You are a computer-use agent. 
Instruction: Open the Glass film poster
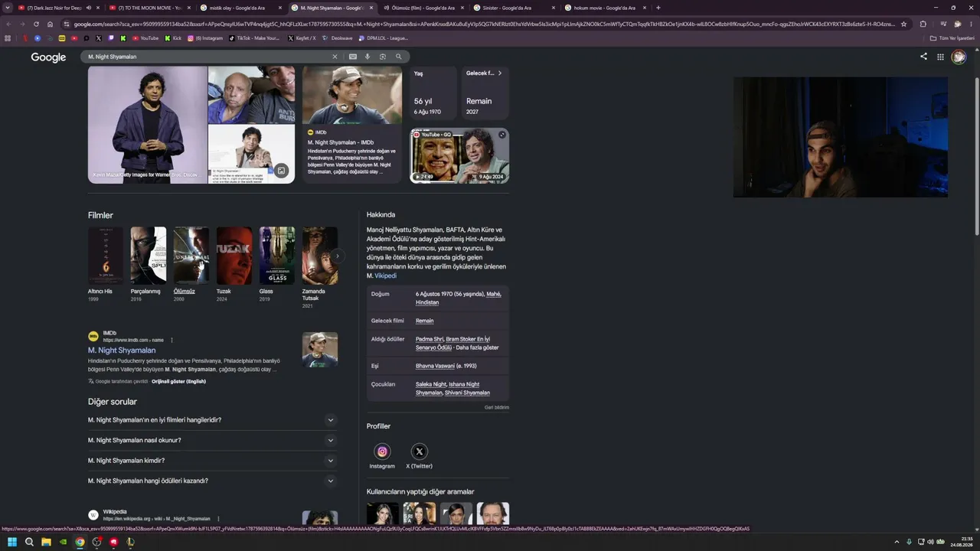[x=277, y=256]
